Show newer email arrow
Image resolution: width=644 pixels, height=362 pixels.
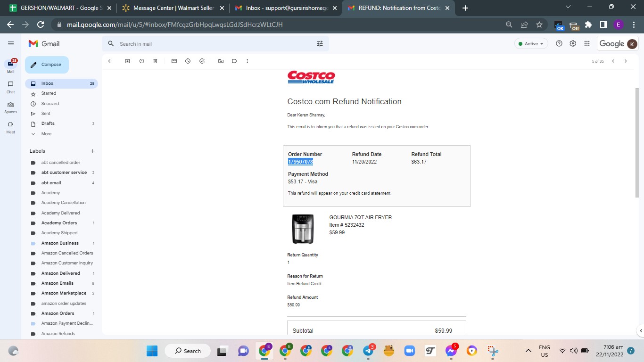coord(613,61)
